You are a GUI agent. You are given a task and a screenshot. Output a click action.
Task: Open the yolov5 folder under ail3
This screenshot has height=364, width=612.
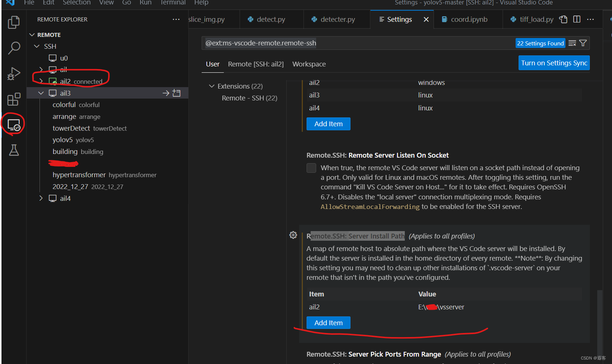[x=73, y=140]
